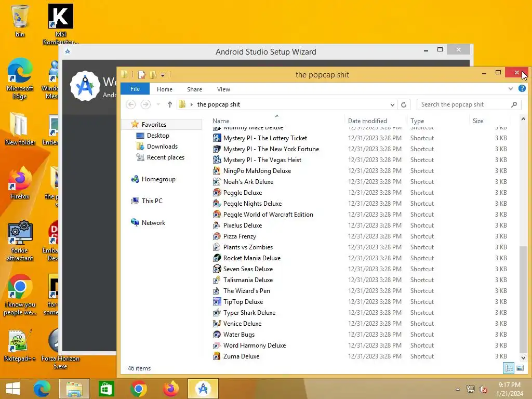Switch to Details view icon
Image resolution: width=532 pixels, height=399 pixels.
pyautogui.click(x=509, y=368)
